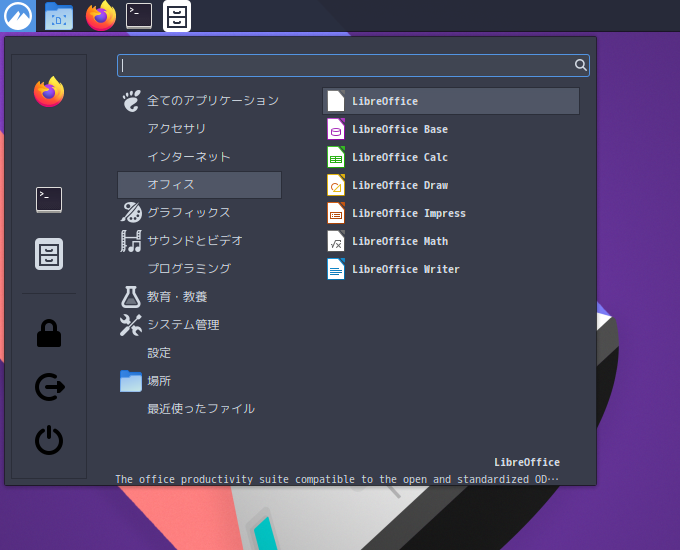Click the folder icon beside 場所
This screenshot has height=550, width=680.
[131, 381]
